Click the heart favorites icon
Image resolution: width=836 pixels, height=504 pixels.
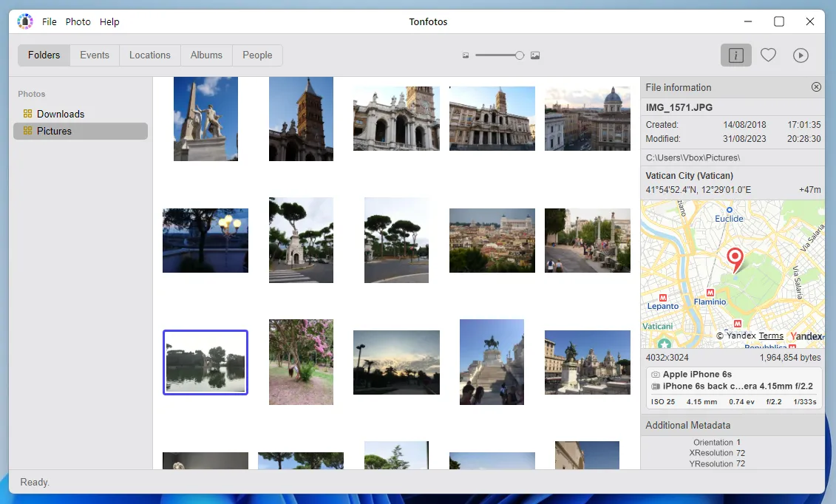tap(768, 55)
